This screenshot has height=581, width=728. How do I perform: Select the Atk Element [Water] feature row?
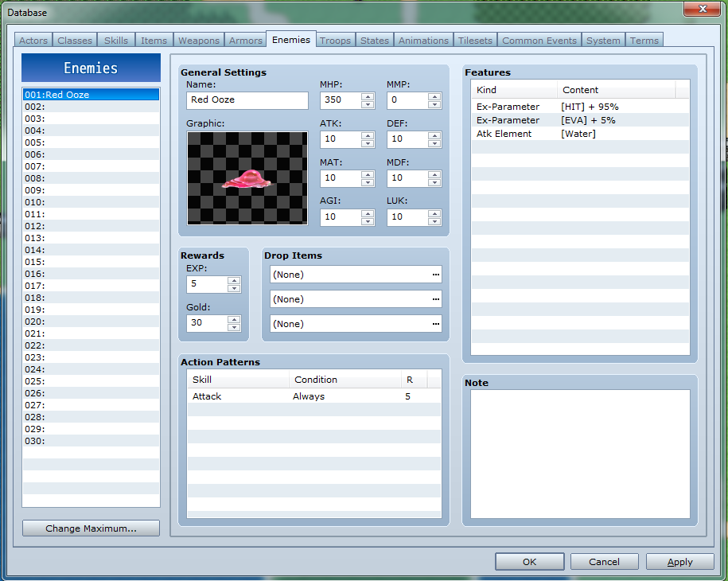pyautogui.click(x=580, y=133)
